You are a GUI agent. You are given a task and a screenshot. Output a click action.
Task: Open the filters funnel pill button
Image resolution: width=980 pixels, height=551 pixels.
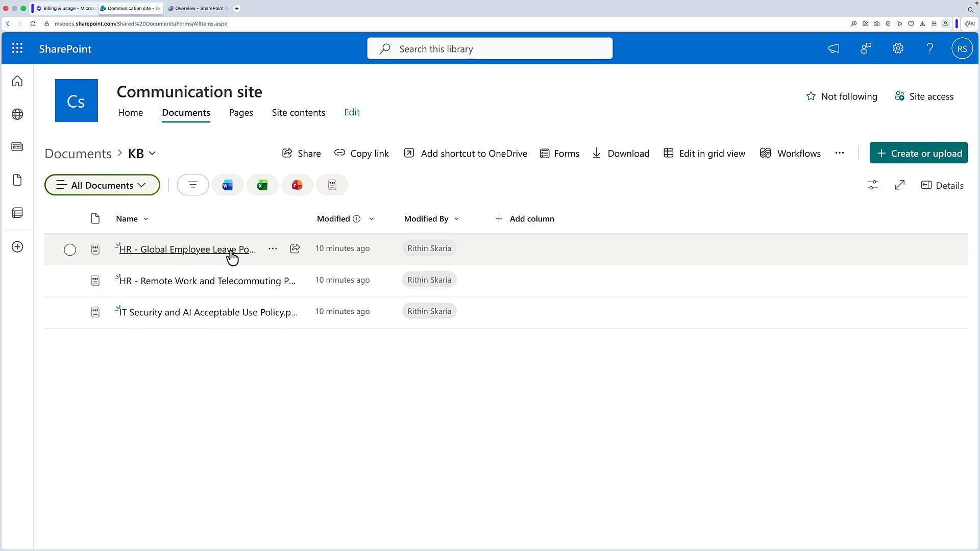click(x=193, y=185)
